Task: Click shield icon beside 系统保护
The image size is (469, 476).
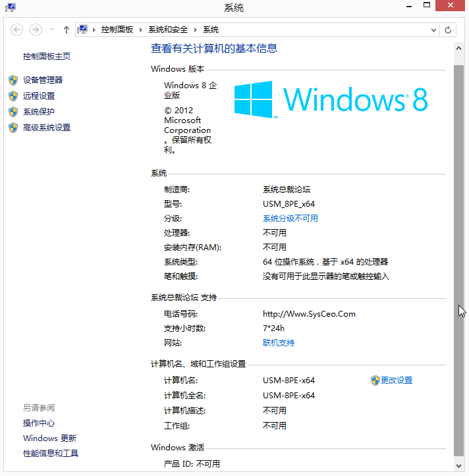Action: [x=13, y=112]
